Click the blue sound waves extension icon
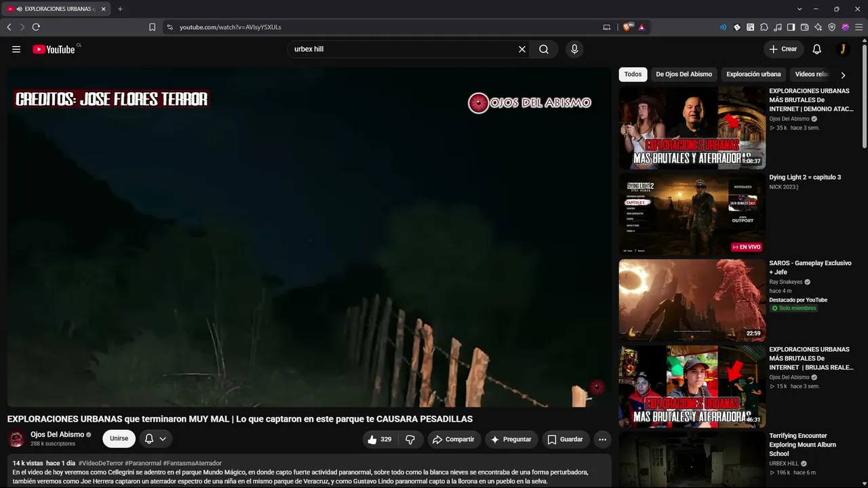Image resolution: width=868 pixels, height=488 pixels. (x=723, y=27)
